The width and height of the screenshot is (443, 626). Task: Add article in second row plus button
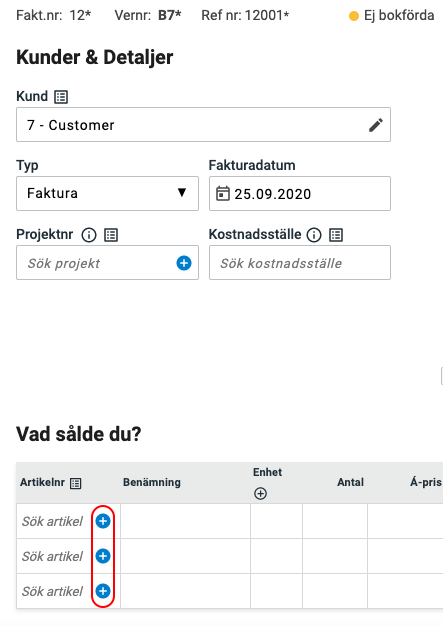pos(103,556)
